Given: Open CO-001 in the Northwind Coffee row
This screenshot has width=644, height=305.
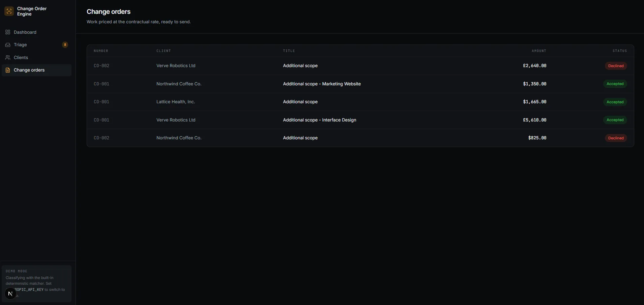Looking at the screenshot, I should (x=101, y=84).
